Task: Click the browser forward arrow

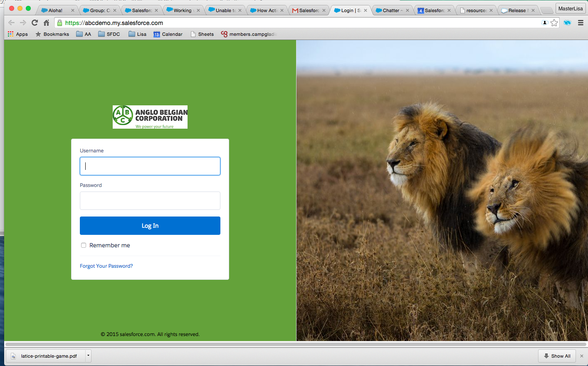Action: [23, 23]
